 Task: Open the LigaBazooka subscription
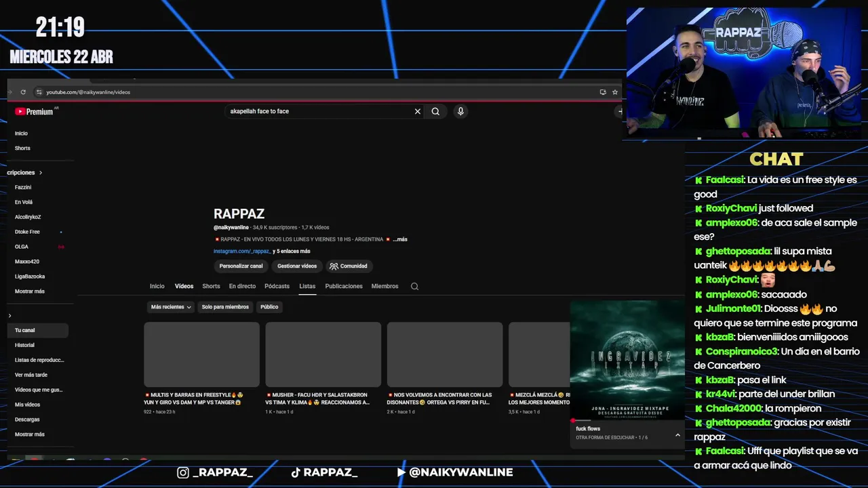pos(30,277)
